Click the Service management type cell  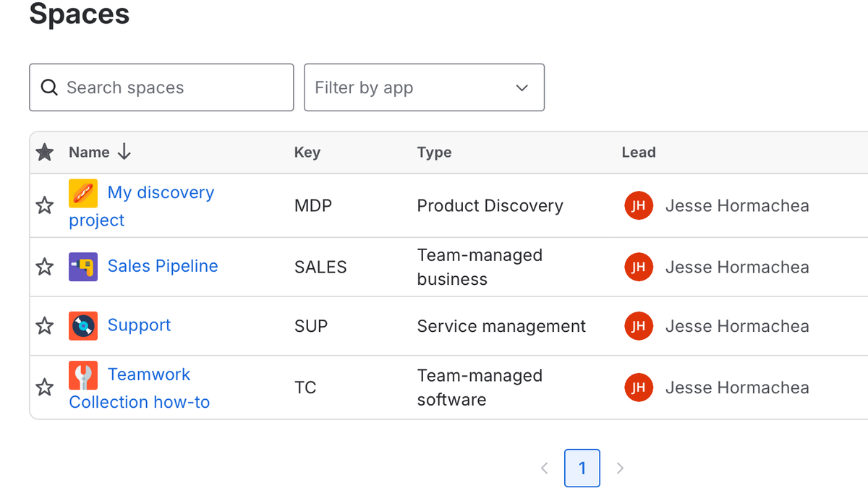[501, 326]
